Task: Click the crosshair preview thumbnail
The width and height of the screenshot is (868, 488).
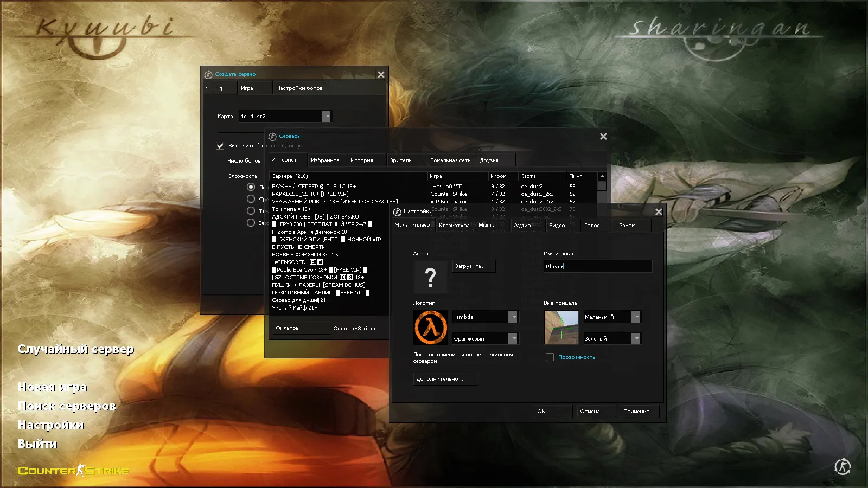Action: coord(561,328)
